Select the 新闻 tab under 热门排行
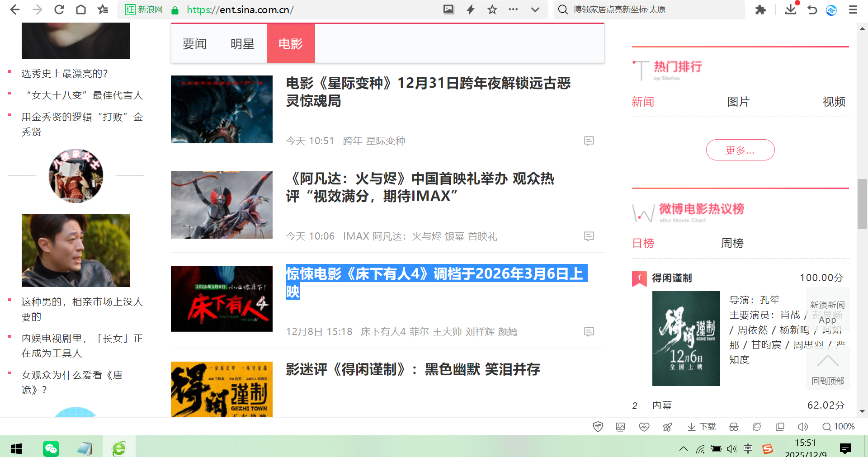 (643, 102)
